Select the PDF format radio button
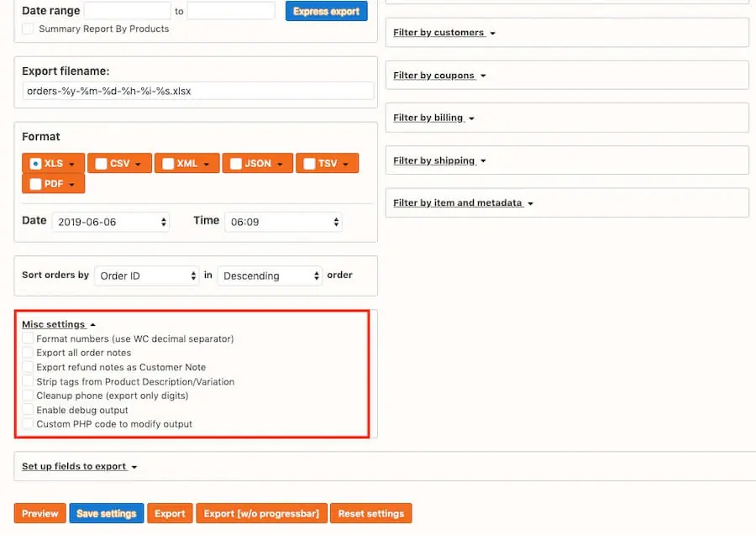The width and height of the screenshot is (756, 535). click(35, 184)
